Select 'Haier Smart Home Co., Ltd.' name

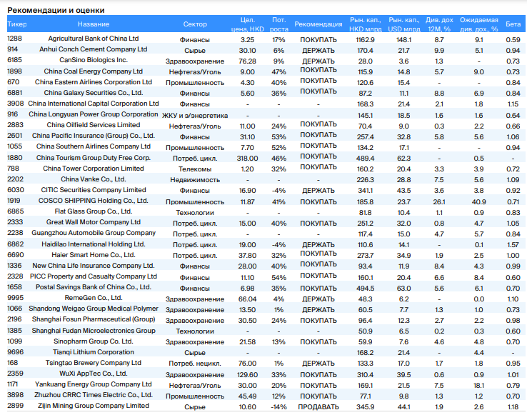pyautogui.click(x=94, y=255)
